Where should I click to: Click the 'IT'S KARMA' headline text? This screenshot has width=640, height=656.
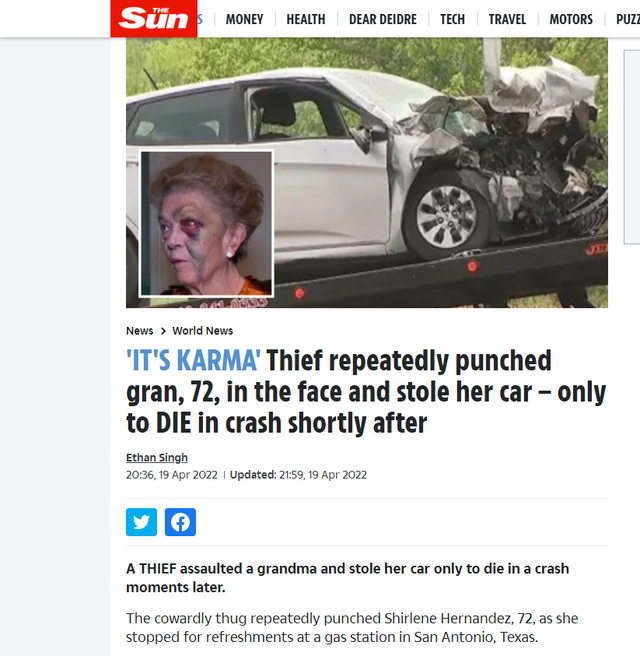pyautogui.click(x=193, y=361)
